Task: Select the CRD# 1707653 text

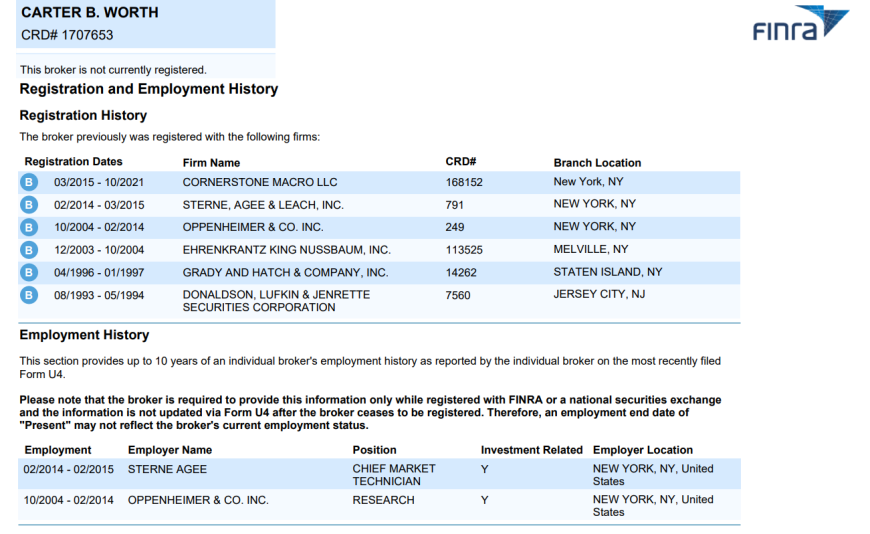Action: click(x=67, y=35)
